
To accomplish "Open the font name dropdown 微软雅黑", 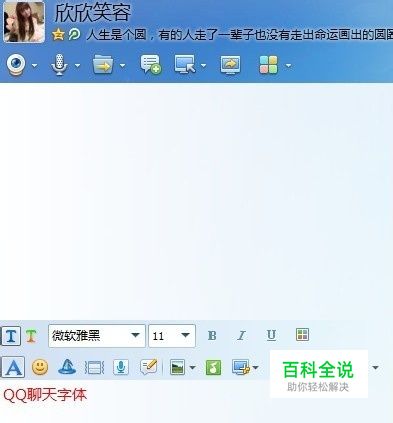I will click(x=97, y=336).
